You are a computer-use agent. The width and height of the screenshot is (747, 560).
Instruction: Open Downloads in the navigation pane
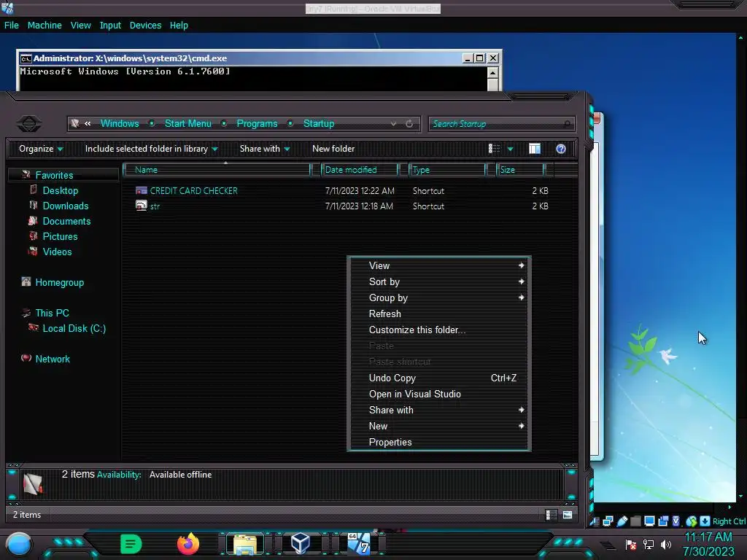65,206
